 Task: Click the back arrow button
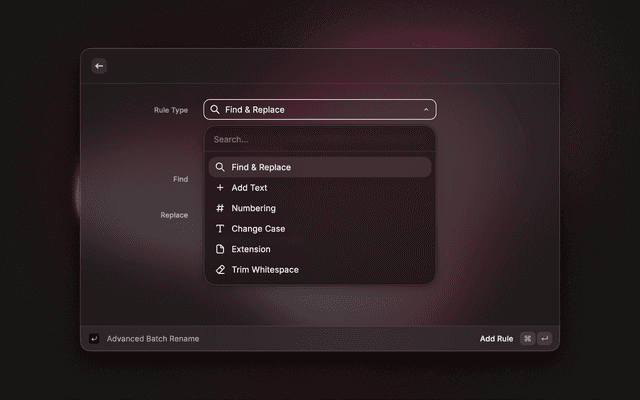coord(98,66)
